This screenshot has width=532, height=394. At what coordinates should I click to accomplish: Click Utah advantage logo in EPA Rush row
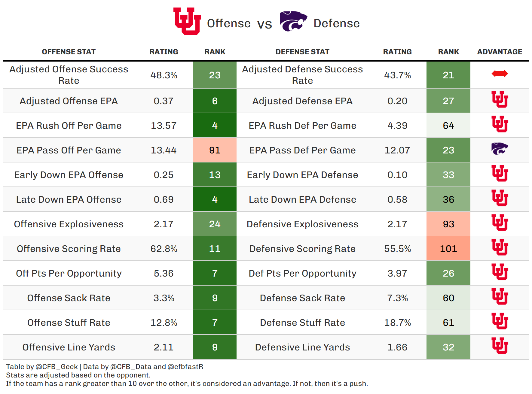(500, 124)
